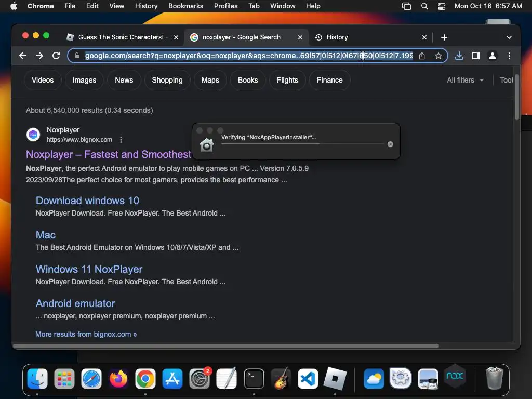The width and height of the screenshot is (532, 399).
Task: Launch Roblox from the Dock
Action: 335,378
